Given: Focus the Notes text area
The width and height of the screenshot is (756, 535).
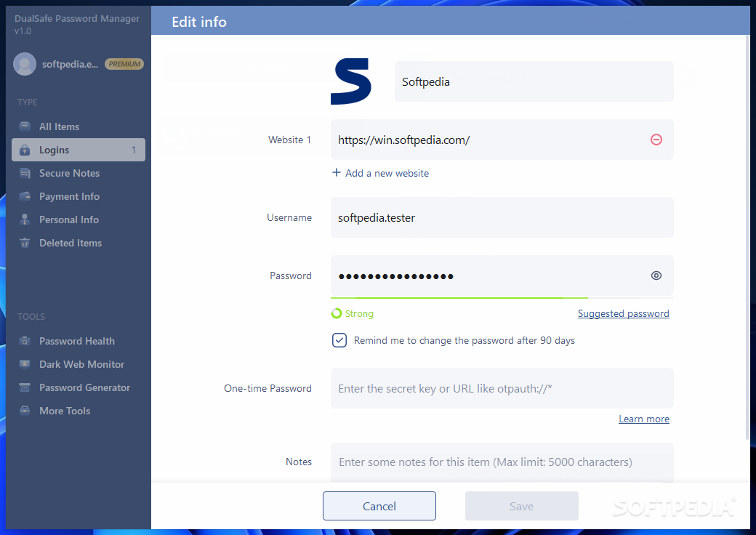Looking at the screenshot, I should click(502, 463).
